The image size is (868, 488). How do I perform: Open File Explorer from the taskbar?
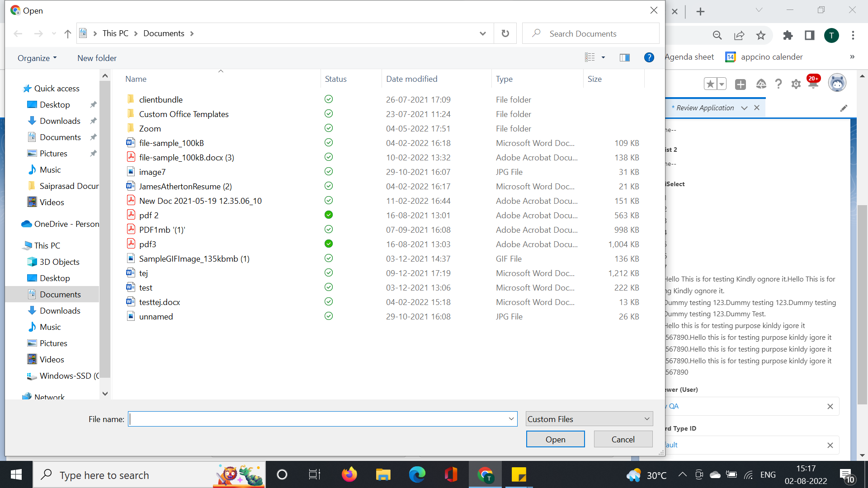click(x=383, y=475)
